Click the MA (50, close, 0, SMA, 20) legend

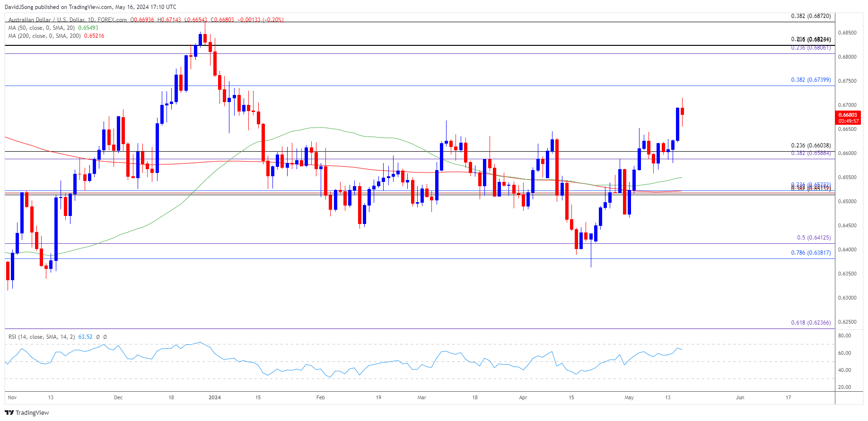42,28
